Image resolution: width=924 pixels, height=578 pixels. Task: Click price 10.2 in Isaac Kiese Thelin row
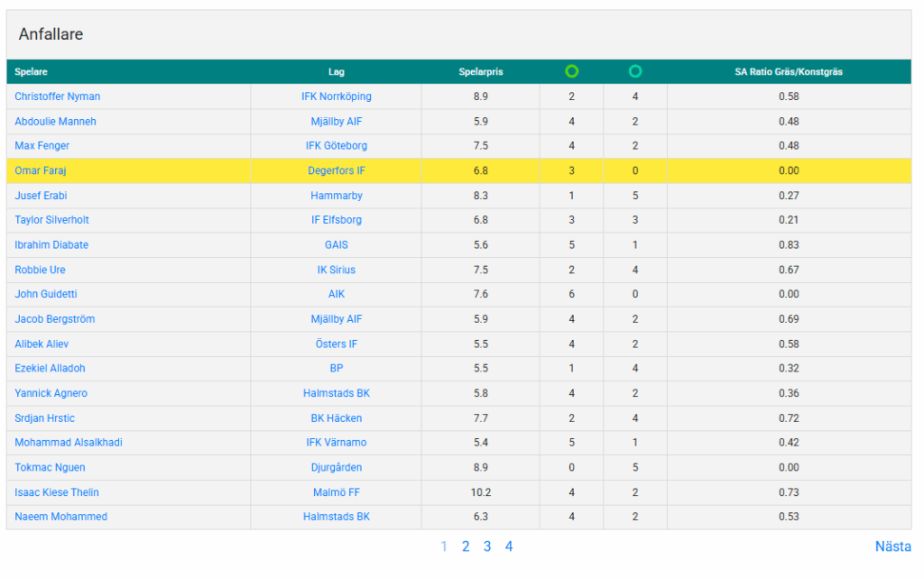pos(481,492)
